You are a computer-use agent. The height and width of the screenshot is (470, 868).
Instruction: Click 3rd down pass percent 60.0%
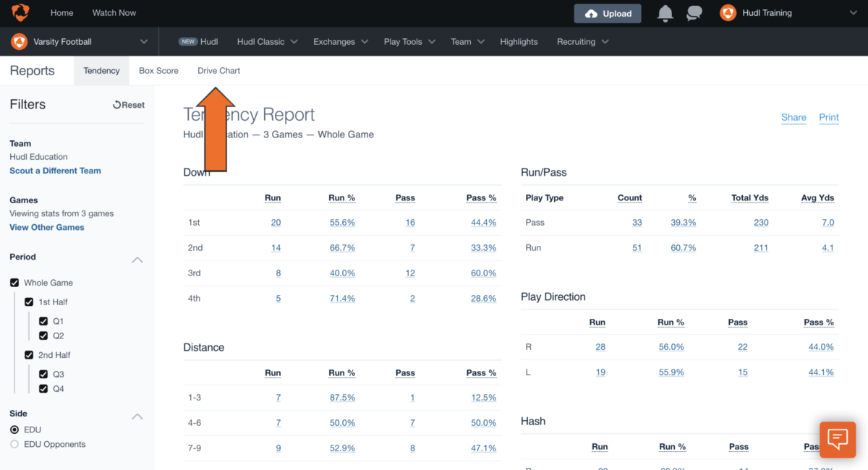483,273
